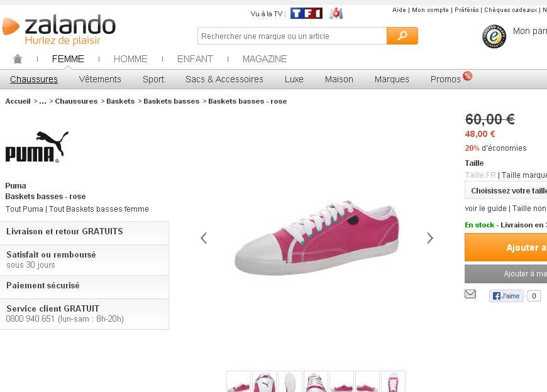Share product via the envelope icon
Viewport: 547px width, 392px height.
click(x=470, y=294)
